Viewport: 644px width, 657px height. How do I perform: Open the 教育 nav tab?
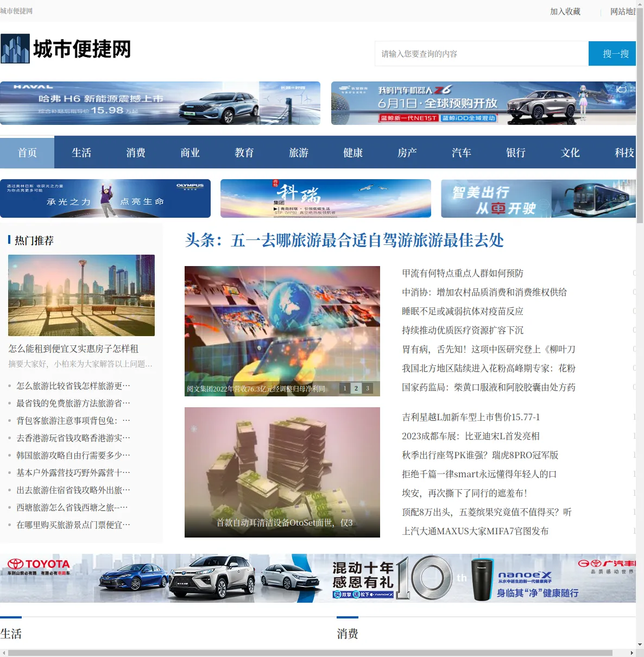(244, 153)
